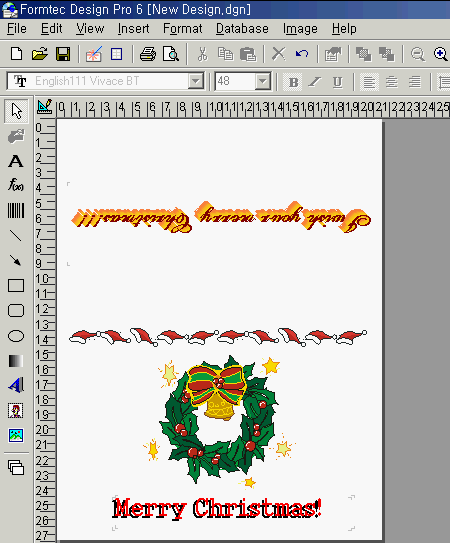Paste from clipboard
Image resolution: width=450 pixels, height=543 pixels.
click(x=248, y=54)
